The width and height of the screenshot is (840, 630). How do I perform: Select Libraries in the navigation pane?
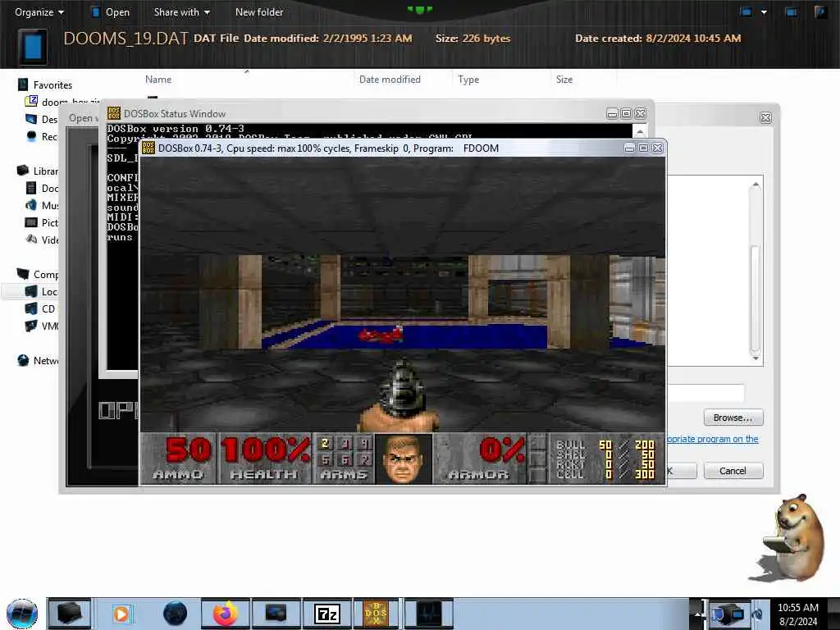[x=38, y=171]
